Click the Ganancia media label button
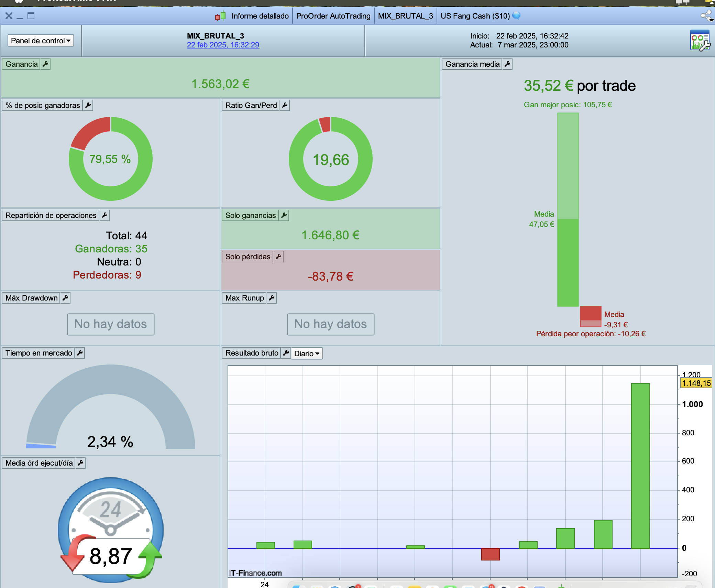715x588 pixels. pos(472,64)
